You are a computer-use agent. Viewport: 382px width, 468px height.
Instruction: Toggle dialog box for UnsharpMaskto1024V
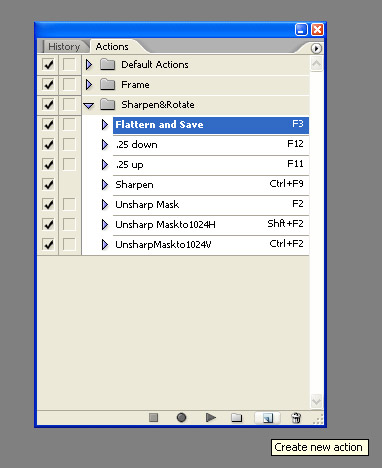point(69,244)
